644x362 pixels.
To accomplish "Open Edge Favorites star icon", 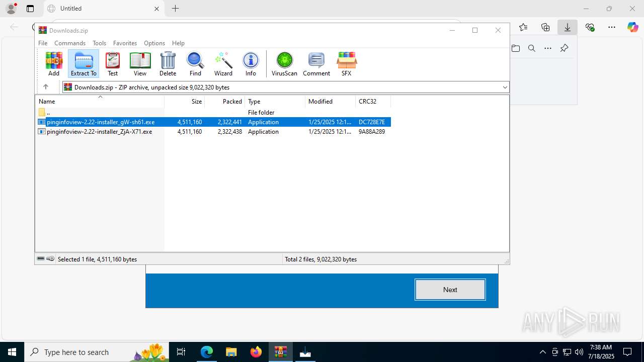I will click(x=523, y=27).
